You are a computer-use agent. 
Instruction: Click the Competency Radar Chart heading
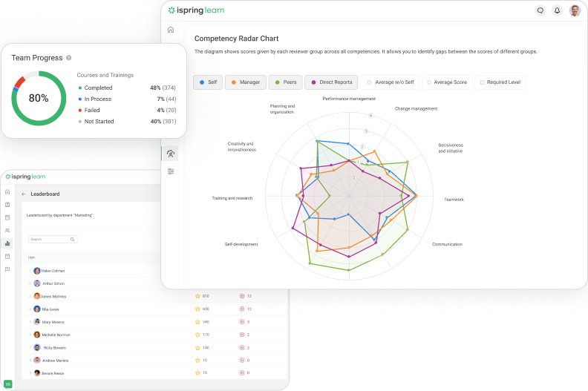click(x=236, y=39)
